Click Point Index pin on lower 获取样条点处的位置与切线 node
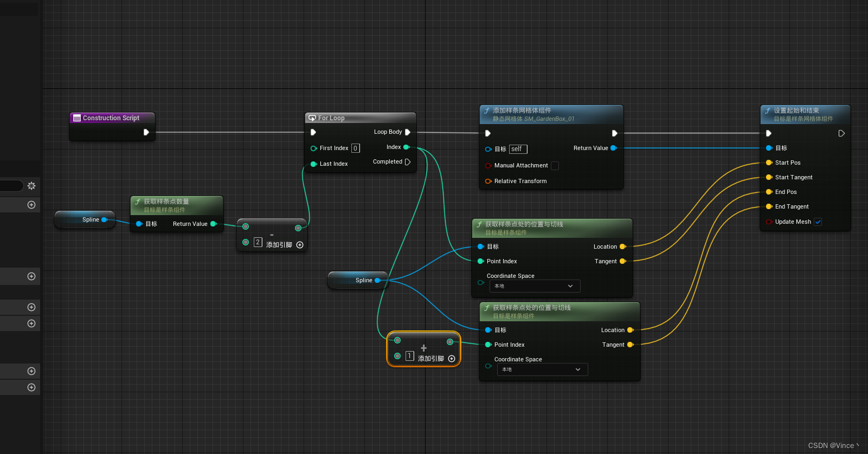 (488, 345)
